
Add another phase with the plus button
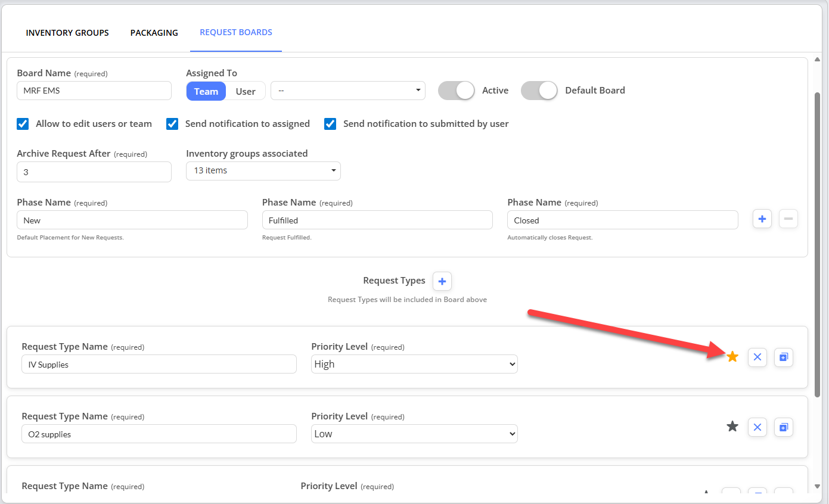pos(762,219)
